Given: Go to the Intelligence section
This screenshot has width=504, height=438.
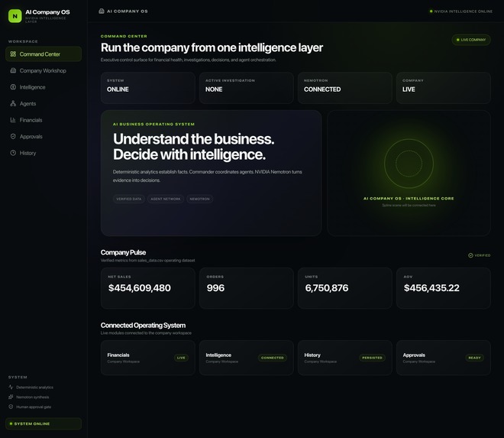Looking at the screenshot, I should coord(44,87).
